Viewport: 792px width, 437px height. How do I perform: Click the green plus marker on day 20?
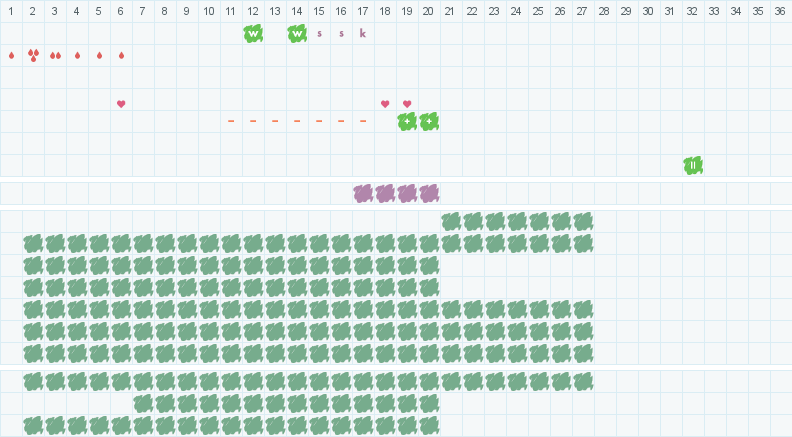coord(429,121)
